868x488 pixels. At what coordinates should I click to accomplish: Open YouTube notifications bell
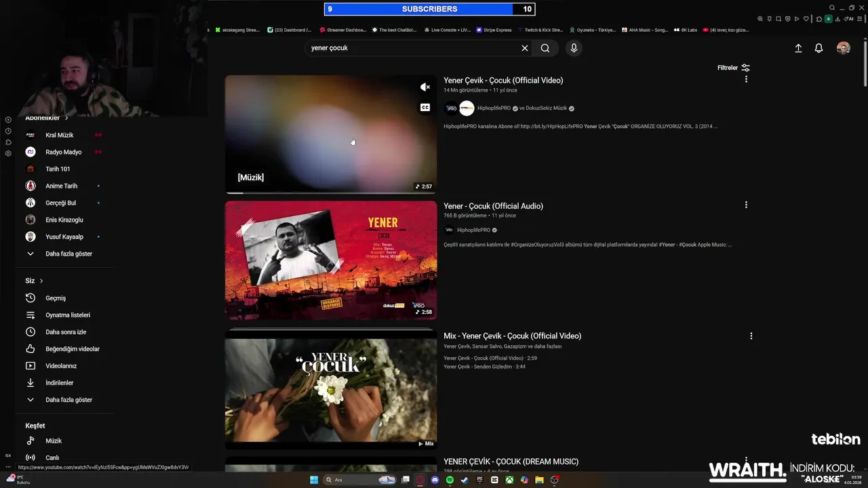[818, 48]
